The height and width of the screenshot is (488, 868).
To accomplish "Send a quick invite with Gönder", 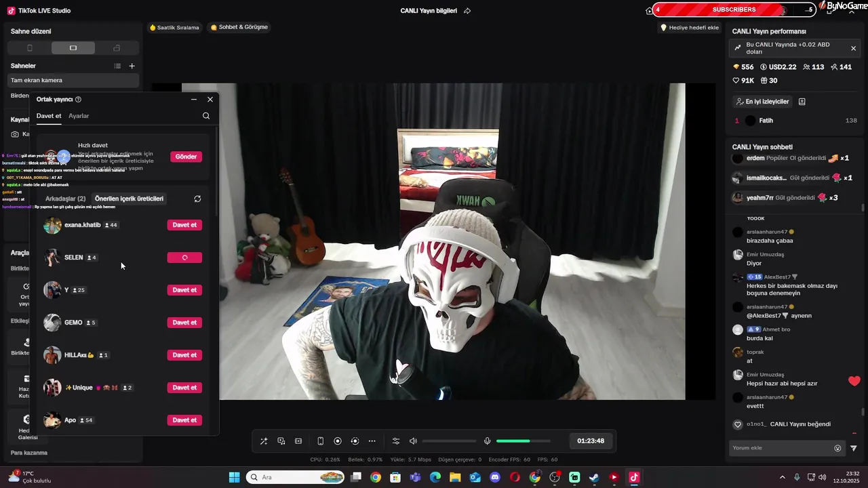I will click(186, 157).
